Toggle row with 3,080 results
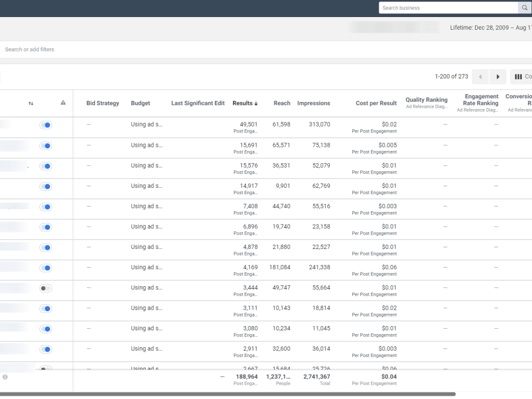Screen dimensions: 532x399 pyautogui.click(x=45, y=329)
